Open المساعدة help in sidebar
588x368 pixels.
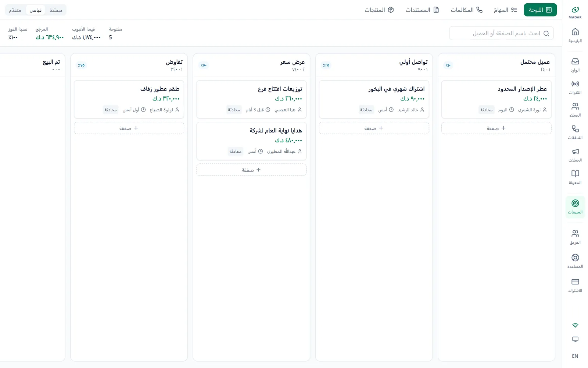(x=575, y=261)
